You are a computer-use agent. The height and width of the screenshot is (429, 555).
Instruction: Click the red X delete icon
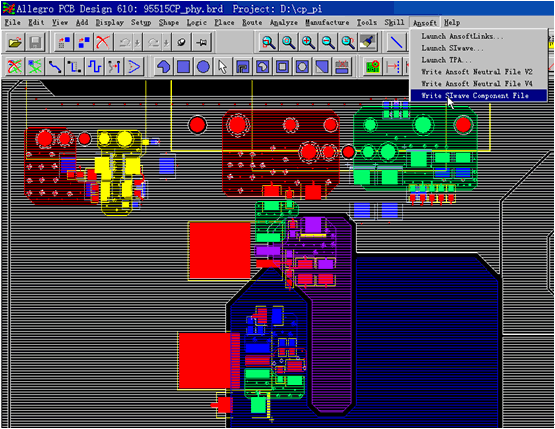103,42
